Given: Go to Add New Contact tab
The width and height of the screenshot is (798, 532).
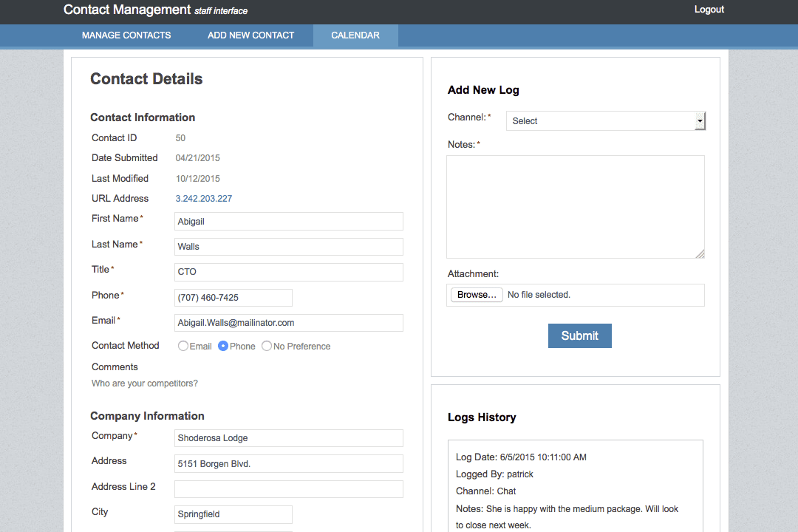Looking at the screenshot, I should click(x=250, y=35).
